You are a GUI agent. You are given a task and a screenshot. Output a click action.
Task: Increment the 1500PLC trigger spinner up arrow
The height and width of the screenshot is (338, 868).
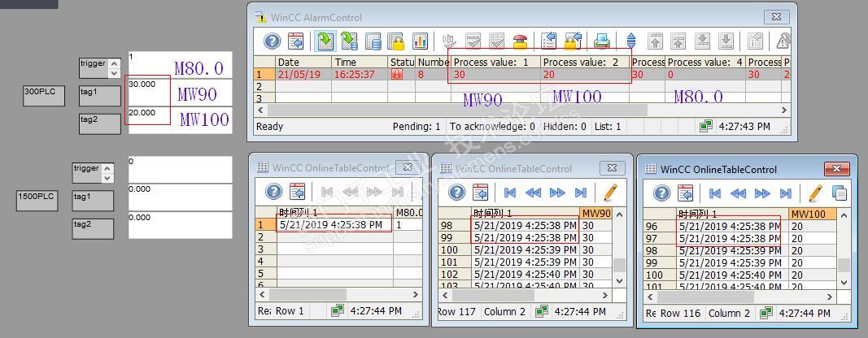click(107, 168)
